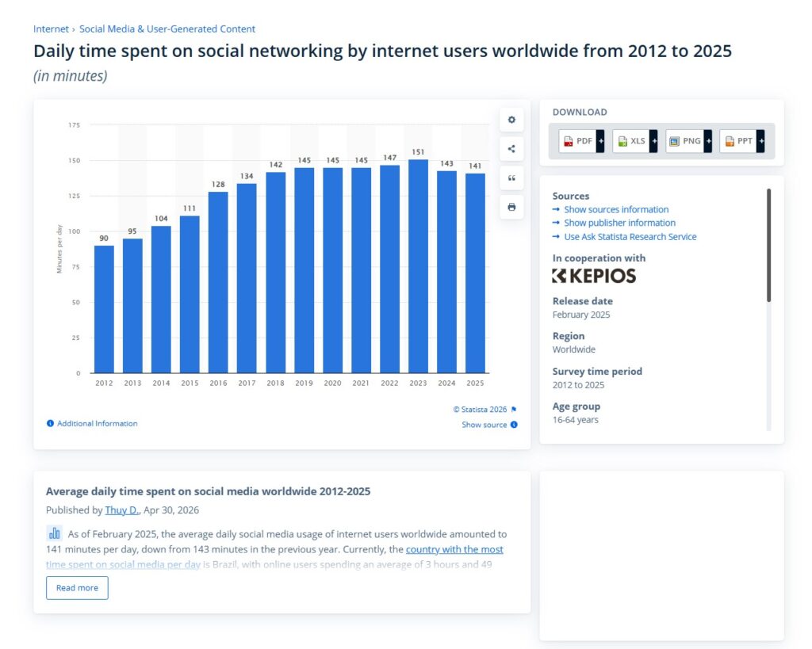Click © Statista 2026 text
Image resolution: width=812 pixels, height=649 pixels.
[x=480, y=410]
